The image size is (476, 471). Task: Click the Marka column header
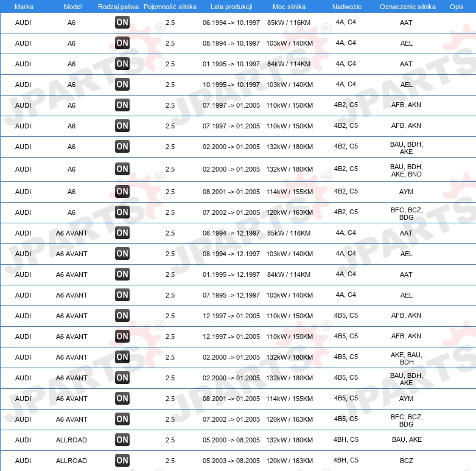pyautogui.click(x=24, y=7)
